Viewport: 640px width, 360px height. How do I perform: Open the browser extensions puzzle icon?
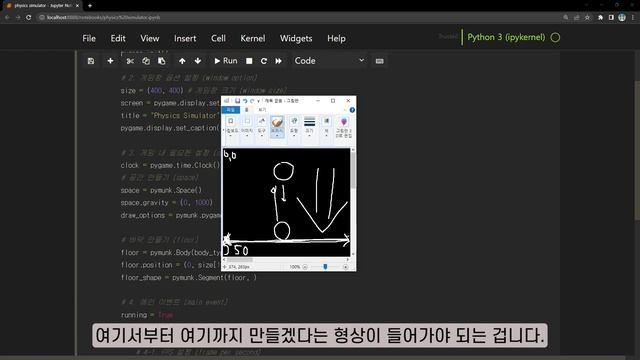[x=600, y=18]
